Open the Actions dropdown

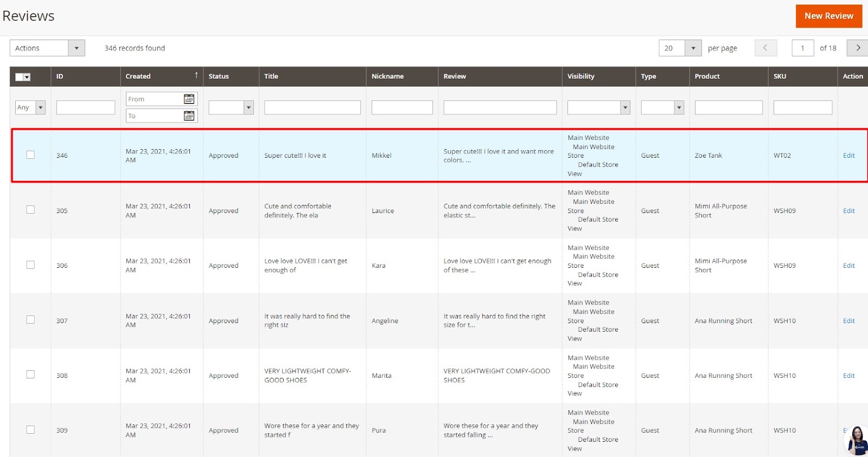[x=47, y=48]
